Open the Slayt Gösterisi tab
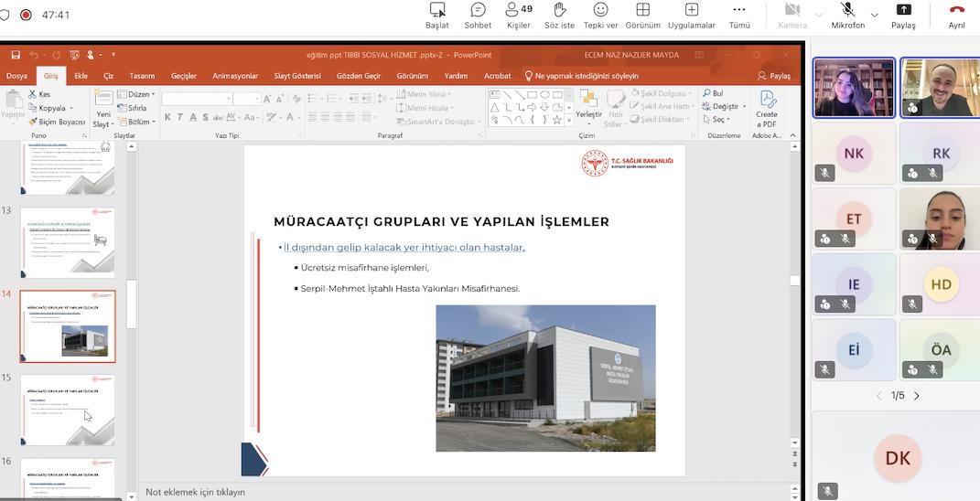This screenshot has height=501, width=980. coord(297,76)
